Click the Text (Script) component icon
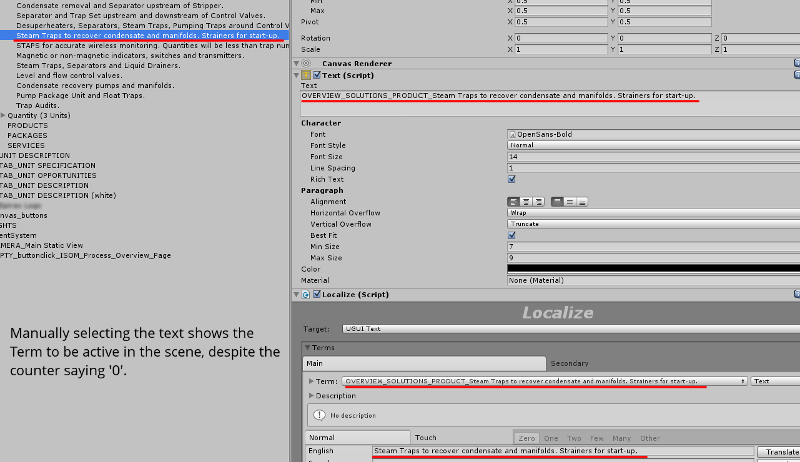The width and height of the screenshot is (800, 462). tap(307, 75)
